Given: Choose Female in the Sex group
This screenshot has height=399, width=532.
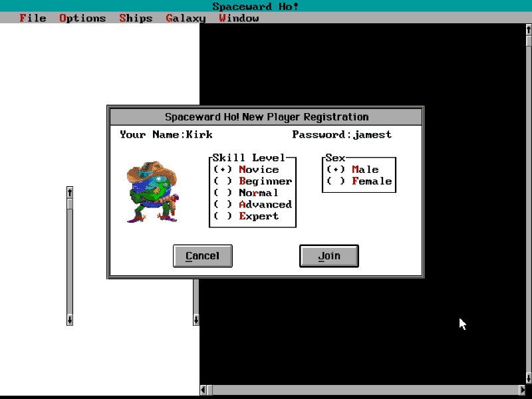Looking at the screenshot, I should click(336, 181).
